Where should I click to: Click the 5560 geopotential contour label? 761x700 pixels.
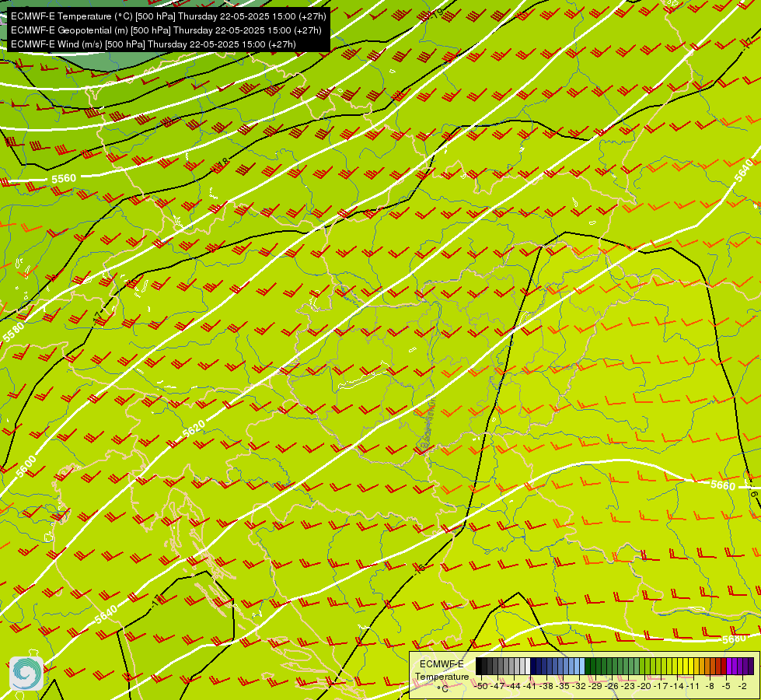pyautogui.click(x=64, y=179)
